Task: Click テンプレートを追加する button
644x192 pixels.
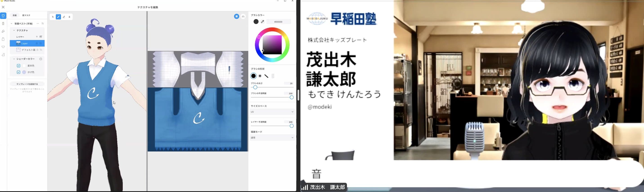Action: 27,84
